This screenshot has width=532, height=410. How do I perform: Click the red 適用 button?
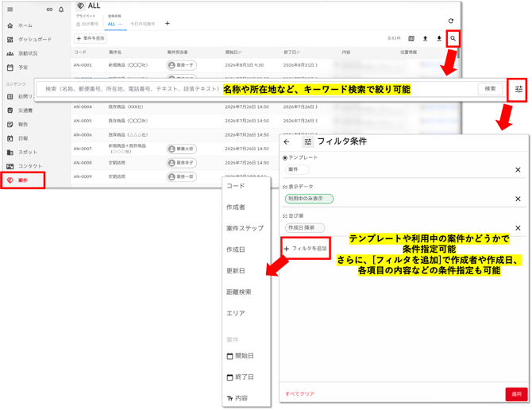tap(516, 394)
